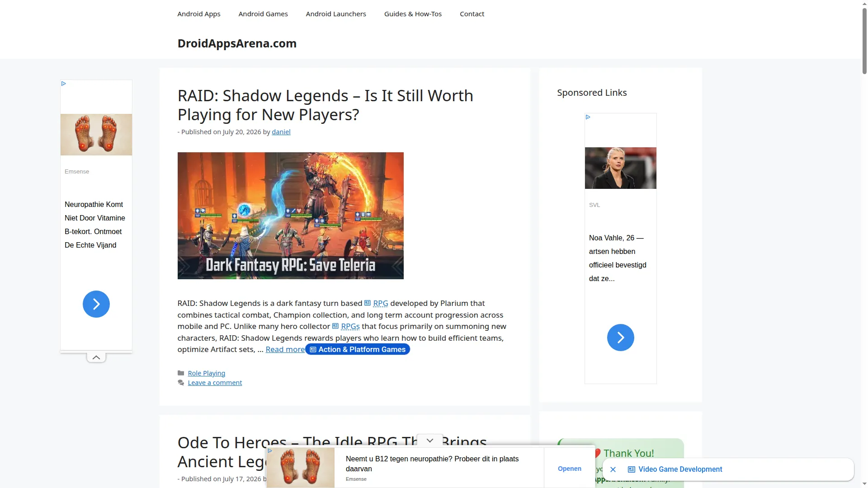Click Read more for the RAID article
This screenshot has height=488, width=868.
[x=285, y=349]
